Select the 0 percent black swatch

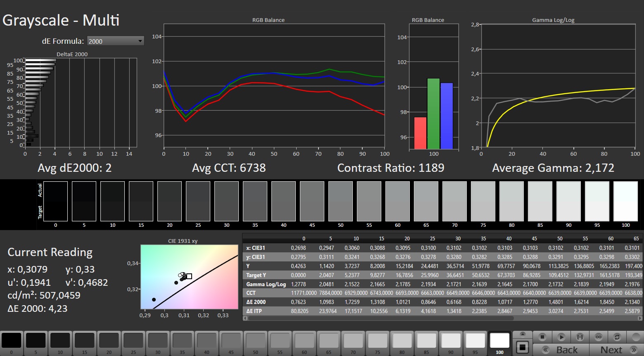click(x=11, y=342)
